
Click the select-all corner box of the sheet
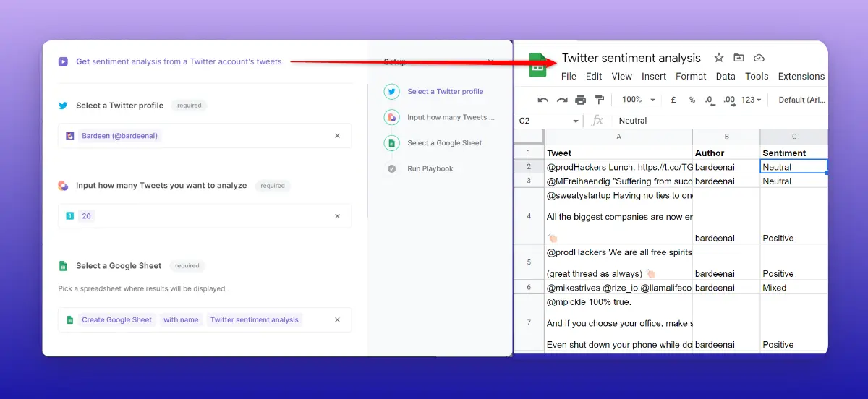click(x=529, y=137)
